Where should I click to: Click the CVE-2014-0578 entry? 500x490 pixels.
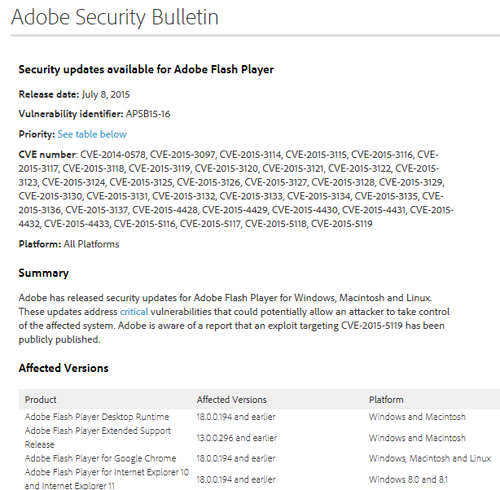coord(113,155)
